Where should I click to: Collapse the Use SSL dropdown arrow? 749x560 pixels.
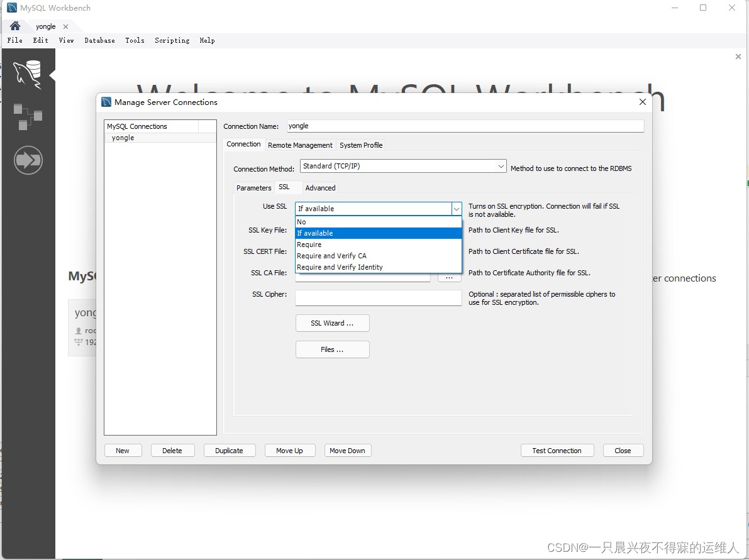click(x=457, y=209)
